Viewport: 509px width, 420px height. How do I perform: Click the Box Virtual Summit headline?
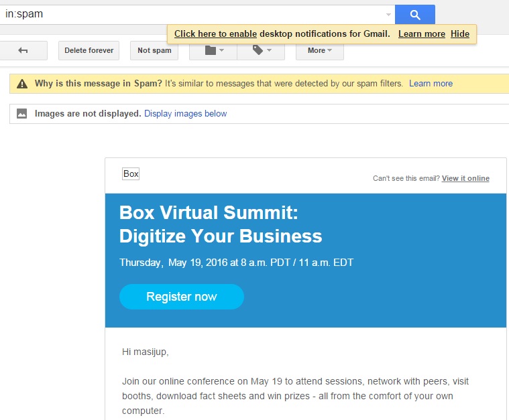pos(221,224)
